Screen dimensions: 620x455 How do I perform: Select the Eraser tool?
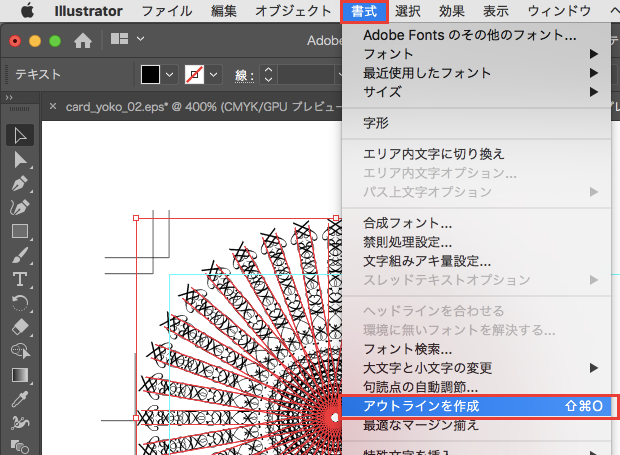[20, 327]
